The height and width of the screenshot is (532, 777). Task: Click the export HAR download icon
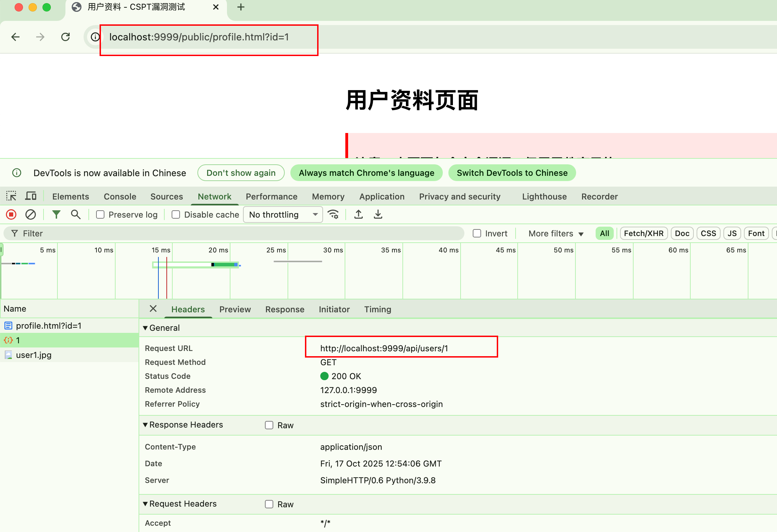(378, 214)
